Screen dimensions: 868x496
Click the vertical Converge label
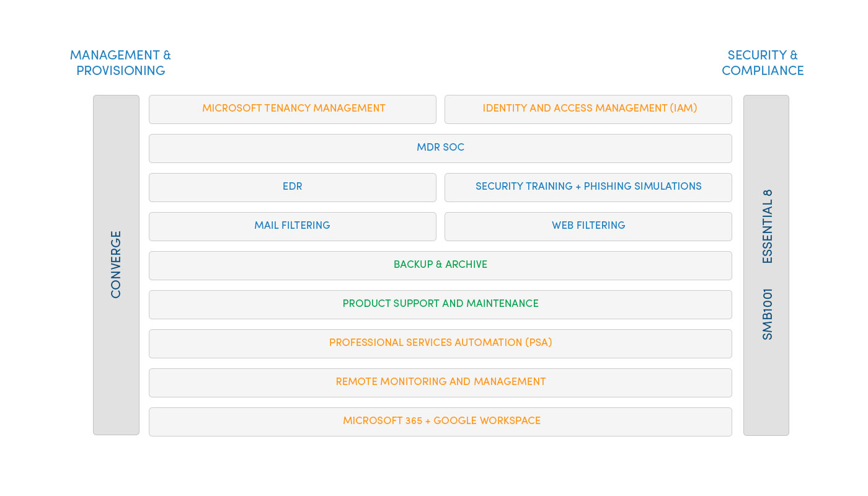[x=116, y=265]
